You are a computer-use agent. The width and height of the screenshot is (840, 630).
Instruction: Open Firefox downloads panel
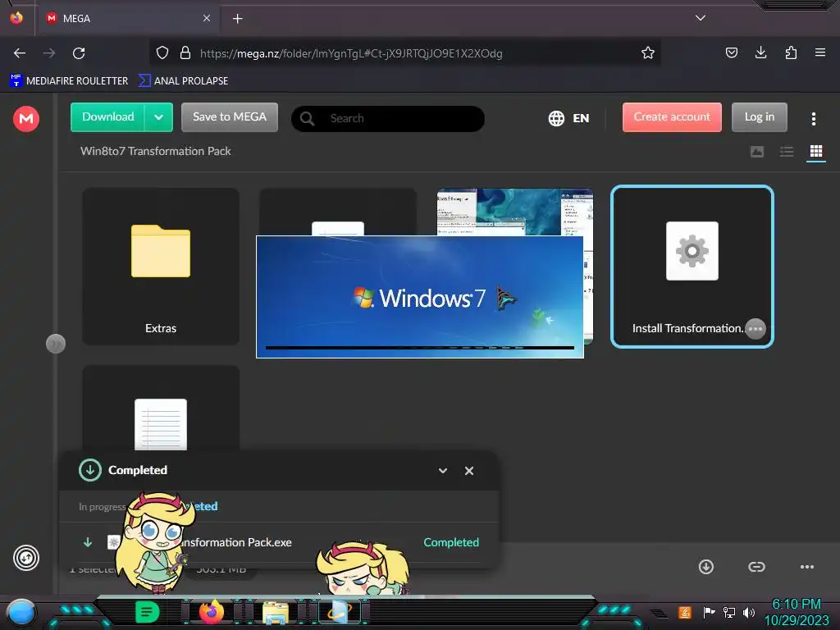point(760,52)
